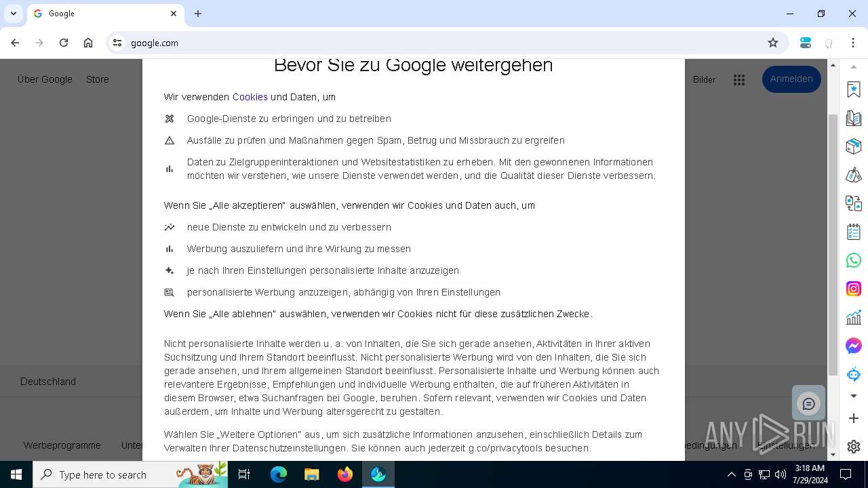Open a new tab
This screenshot has width=868, height=488.
coord(198,14)
